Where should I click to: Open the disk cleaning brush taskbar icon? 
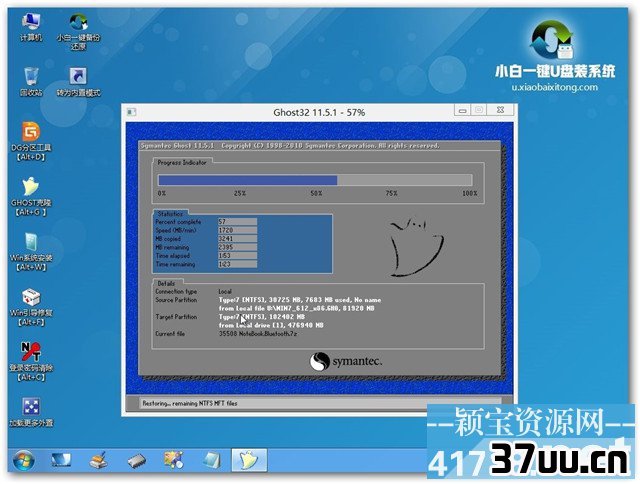(98, 460)
